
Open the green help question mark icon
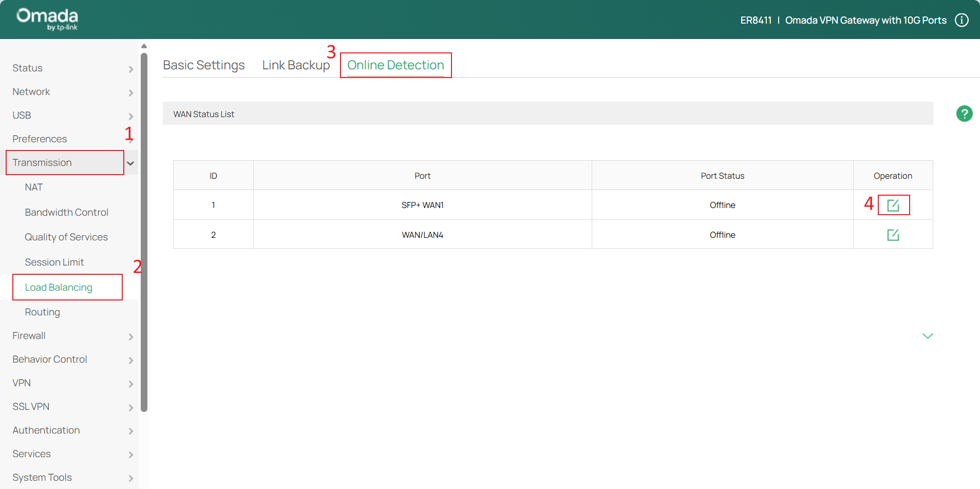tap(964, 114)
